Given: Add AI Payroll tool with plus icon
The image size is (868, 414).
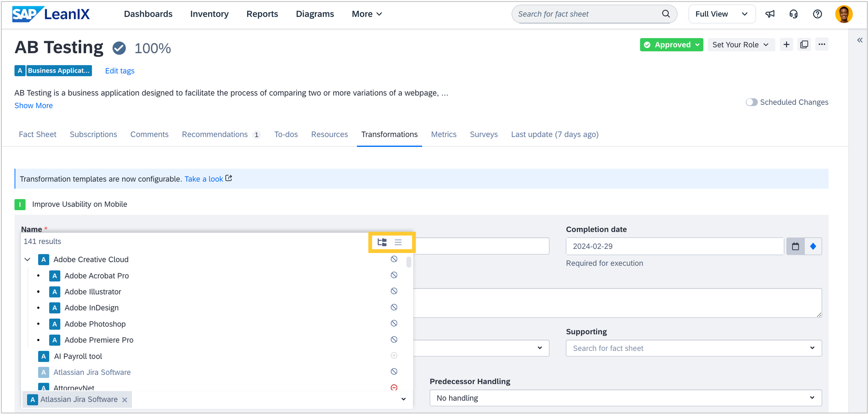Looking at the screenshot, I should click(x=394, y=355).
